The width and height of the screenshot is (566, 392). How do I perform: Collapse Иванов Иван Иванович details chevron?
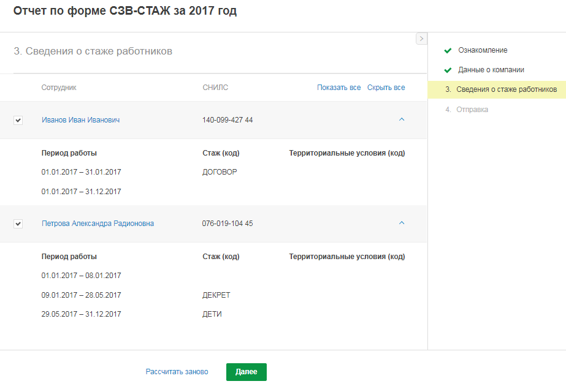pyautogui.click(x=402, y=119)
